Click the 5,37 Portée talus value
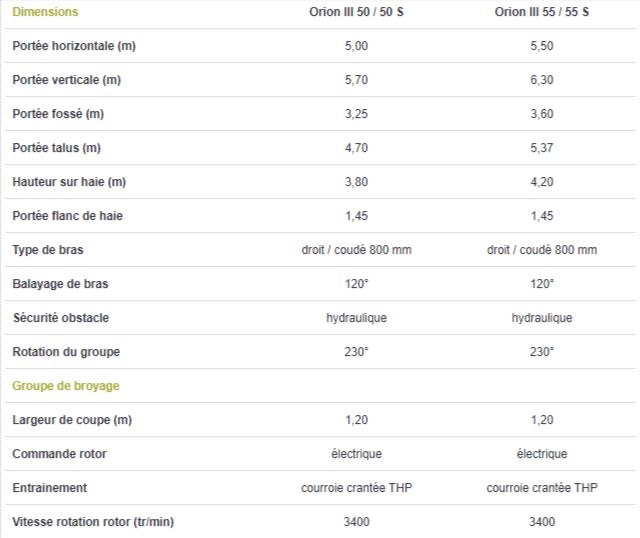This screenshot has height=538, width=640. [x=542, y=148]
